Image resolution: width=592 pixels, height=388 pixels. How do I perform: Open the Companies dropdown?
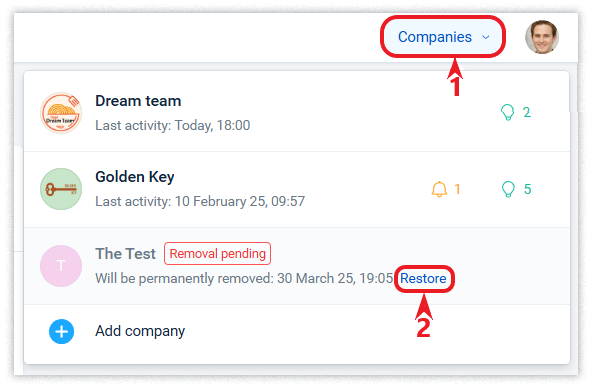point(443,37)
